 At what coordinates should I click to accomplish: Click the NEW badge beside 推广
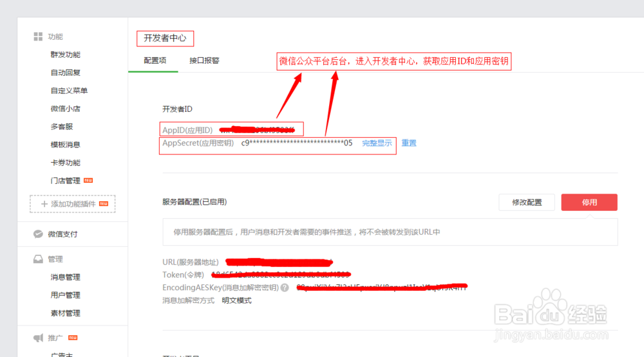click(x=73, y=338)
